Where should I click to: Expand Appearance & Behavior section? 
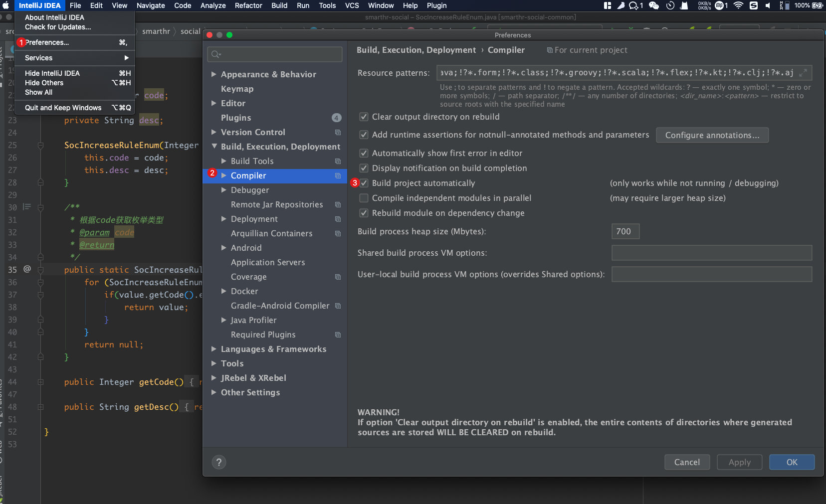(x=214, y=74)
